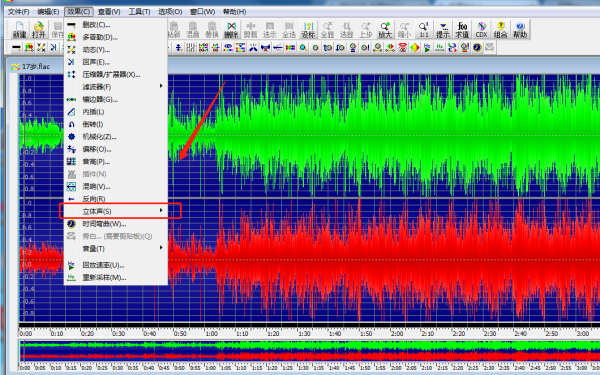Click the 删除 (Delete) toolbar icon

pyautogui.click(x=231, y=29)
